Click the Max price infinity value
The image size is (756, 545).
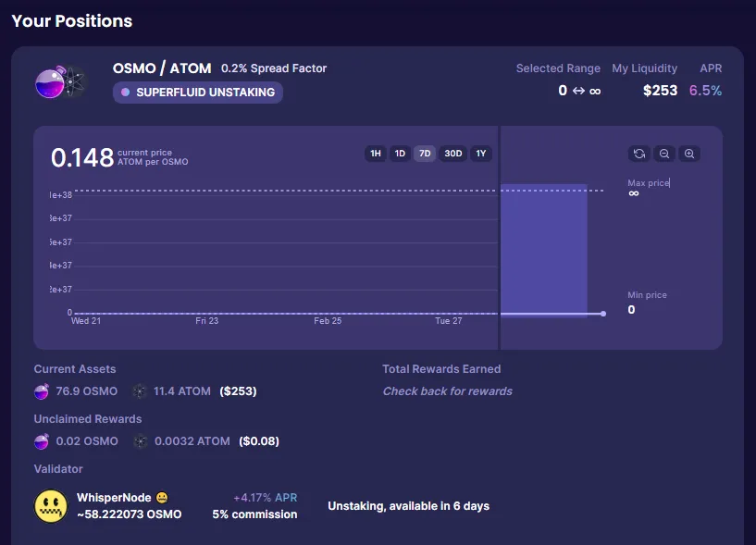634,193
